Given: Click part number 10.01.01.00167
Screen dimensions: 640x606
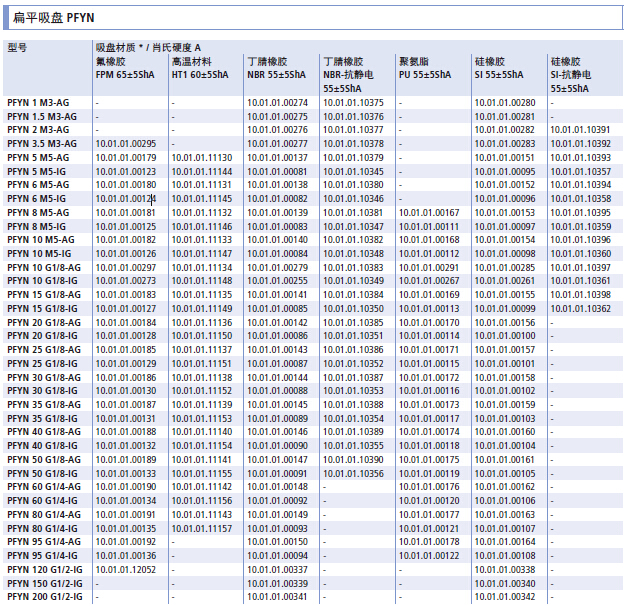Looking at the screenshot, I should click(x=429, y=213).
